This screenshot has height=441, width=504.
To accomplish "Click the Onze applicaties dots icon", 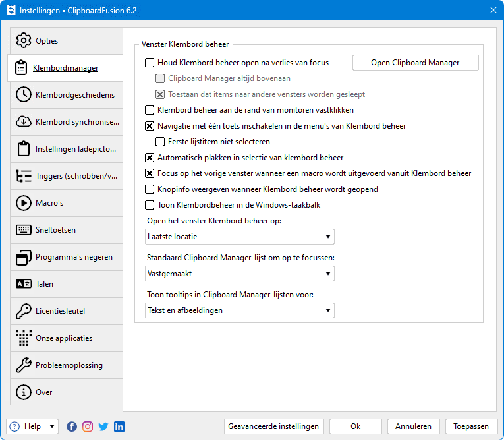I will coord(24,338).
